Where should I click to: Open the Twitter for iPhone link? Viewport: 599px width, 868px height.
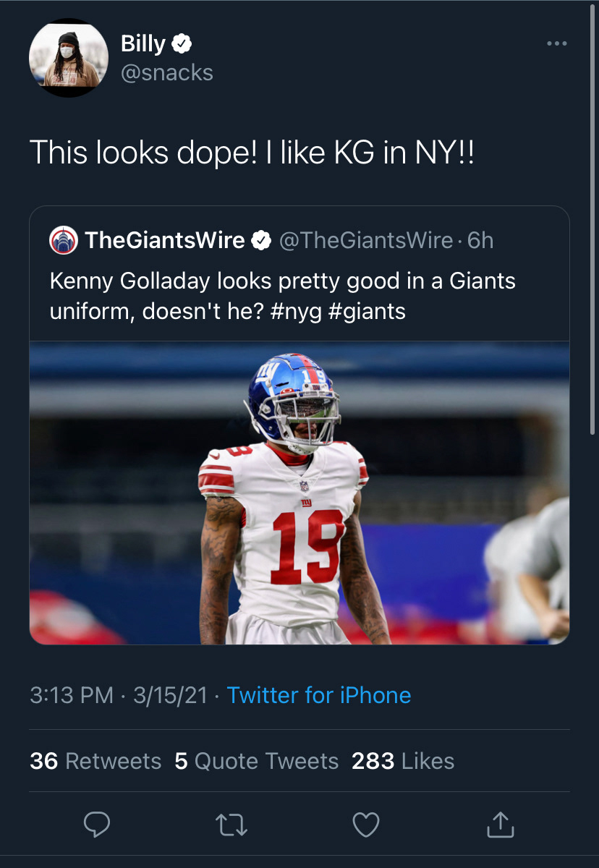point(319,695)
